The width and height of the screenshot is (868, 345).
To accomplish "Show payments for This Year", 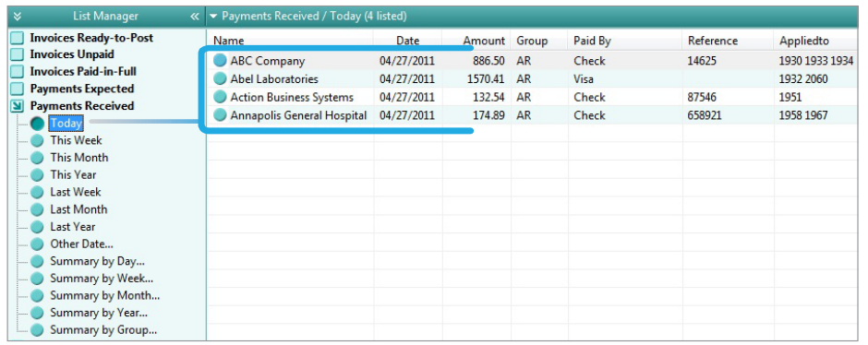I will pos(73,174).
